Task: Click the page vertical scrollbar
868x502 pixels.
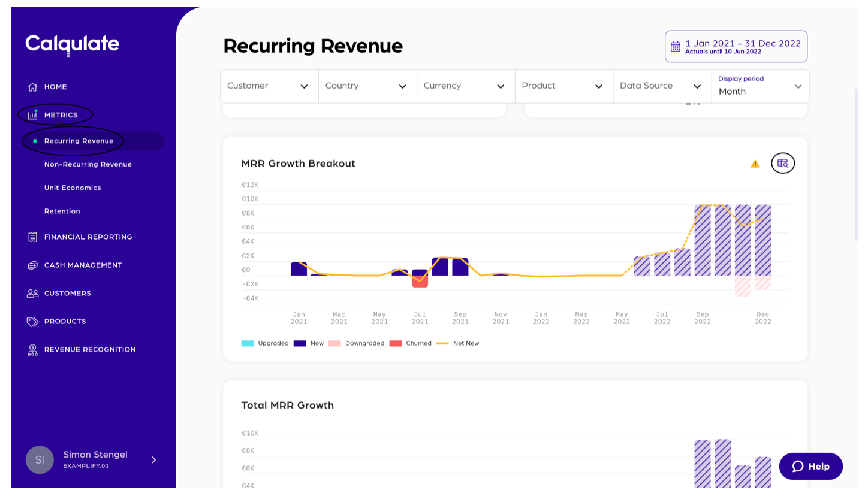Action: pos(856,165)
